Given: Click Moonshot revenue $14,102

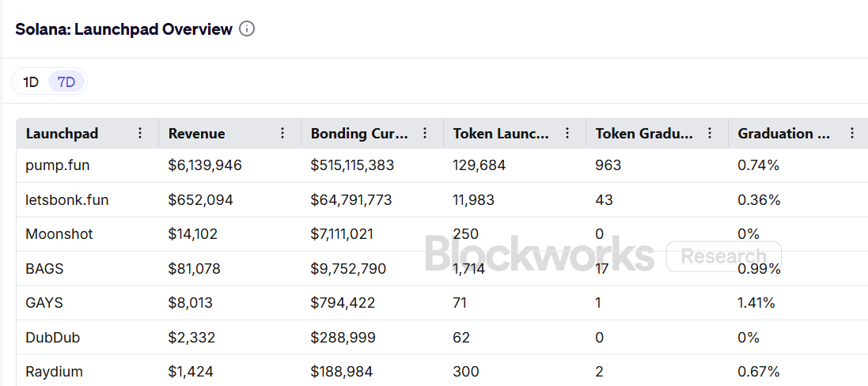Looking at the screenshot, I should tap(192, 234).
